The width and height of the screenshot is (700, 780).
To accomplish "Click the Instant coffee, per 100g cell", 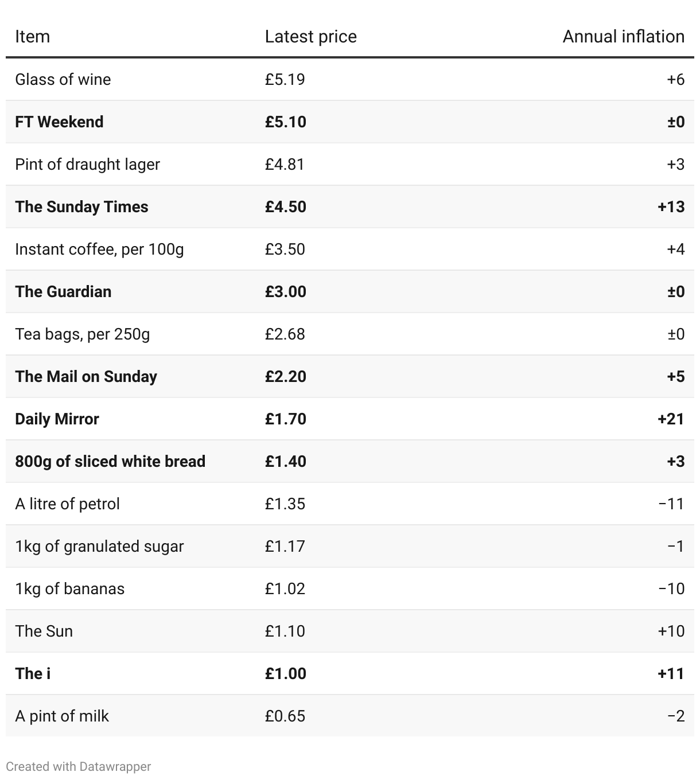I will tap(99, 249).
